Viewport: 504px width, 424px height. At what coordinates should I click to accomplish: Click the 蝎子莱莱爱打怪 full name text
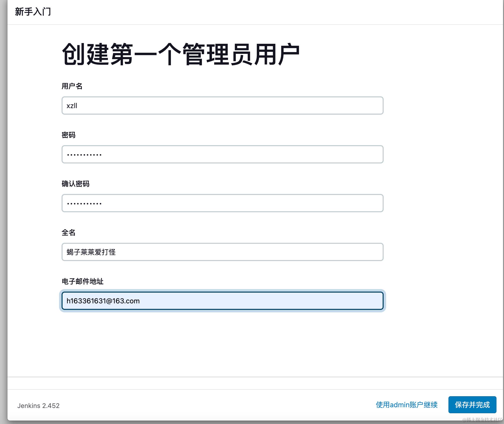pyautogui.click(x=91, y=252)
